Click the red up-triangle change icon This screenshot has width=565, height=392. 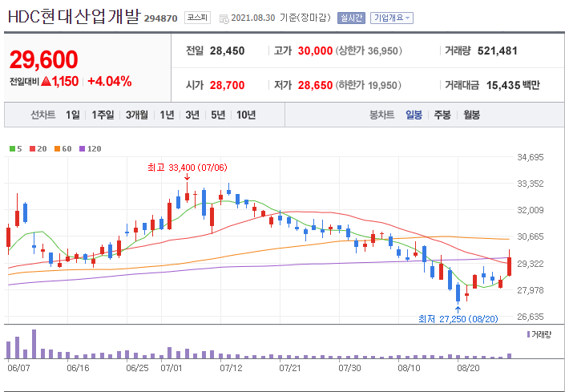click(46, 82)
